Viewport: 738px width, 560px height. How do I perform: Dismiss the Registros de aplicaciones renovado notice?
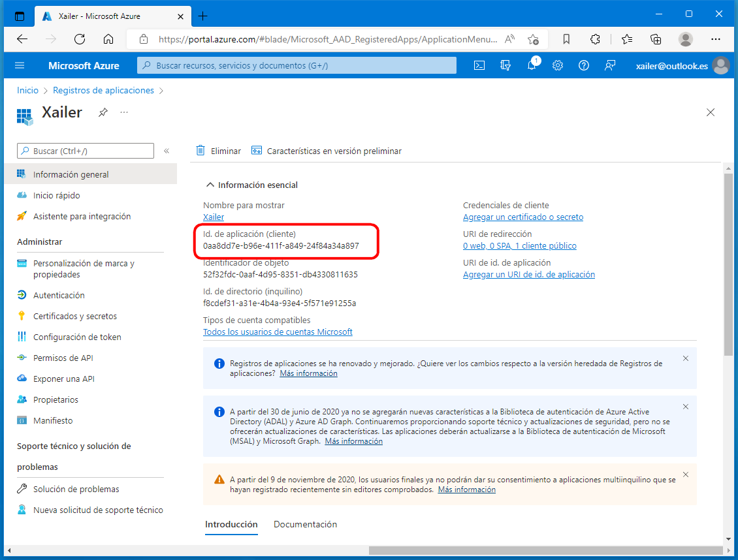[686, 358]
